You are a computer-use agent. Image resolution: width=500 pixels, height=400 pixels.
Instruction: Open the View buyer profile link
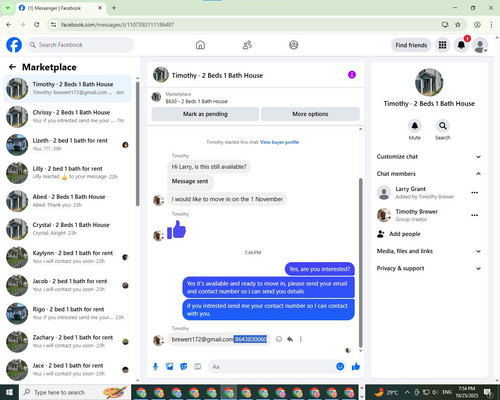(x=279, y=142)
